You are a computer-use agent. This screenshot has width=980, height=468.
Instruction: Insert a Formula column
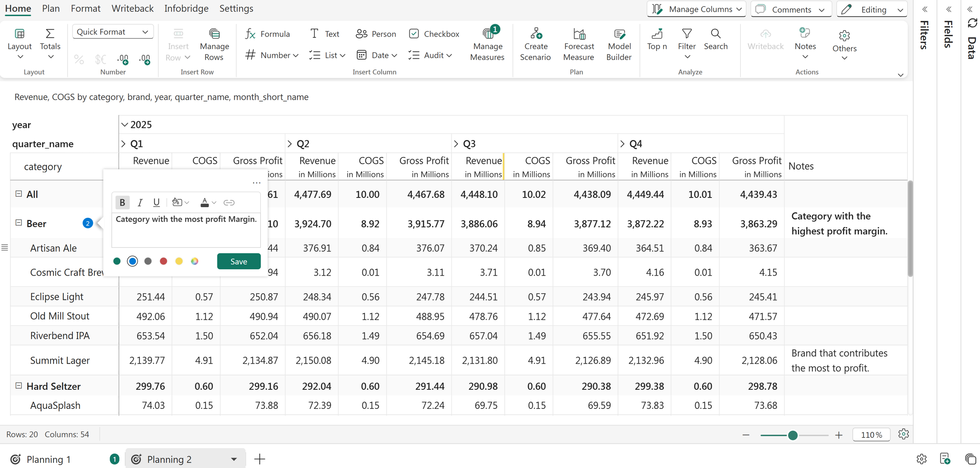click(268, 34)
